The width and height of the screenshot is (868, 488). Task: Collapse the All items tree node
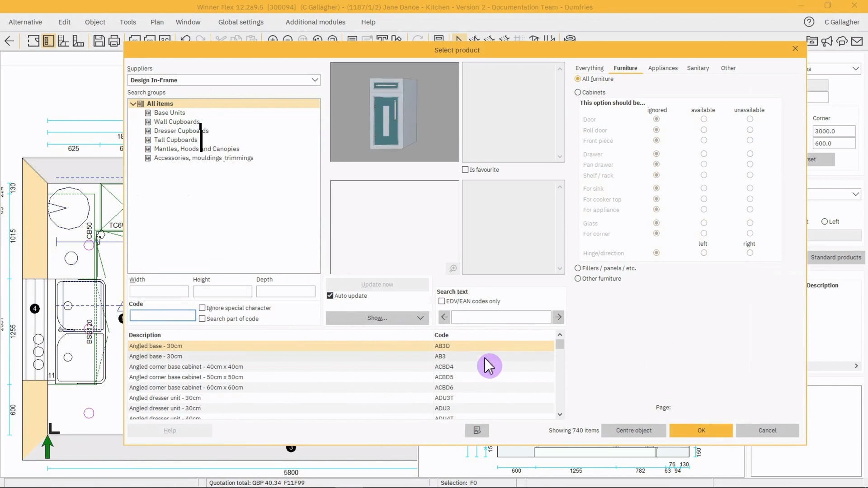(133, 103)
